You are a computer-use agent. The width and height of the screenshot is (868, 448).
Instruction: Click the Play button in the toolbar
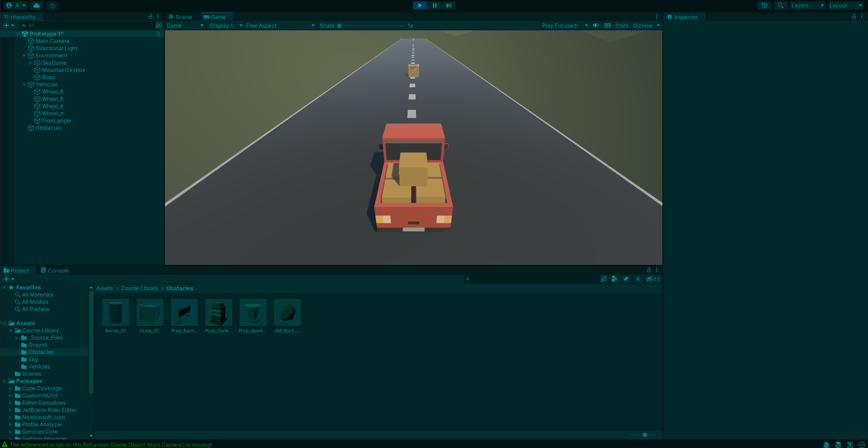pos(420,5)
